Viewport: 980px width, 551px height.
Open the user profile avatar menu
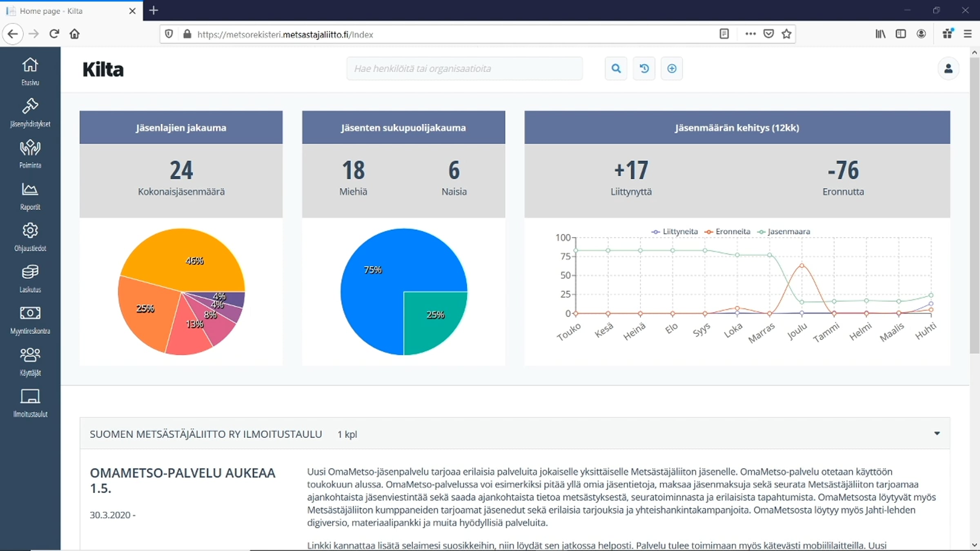[x=948, y=69]
